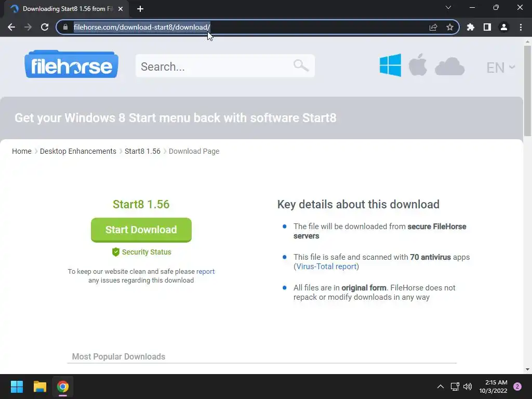Open Start8 1.56 breadcrumb link

[142, 151]
